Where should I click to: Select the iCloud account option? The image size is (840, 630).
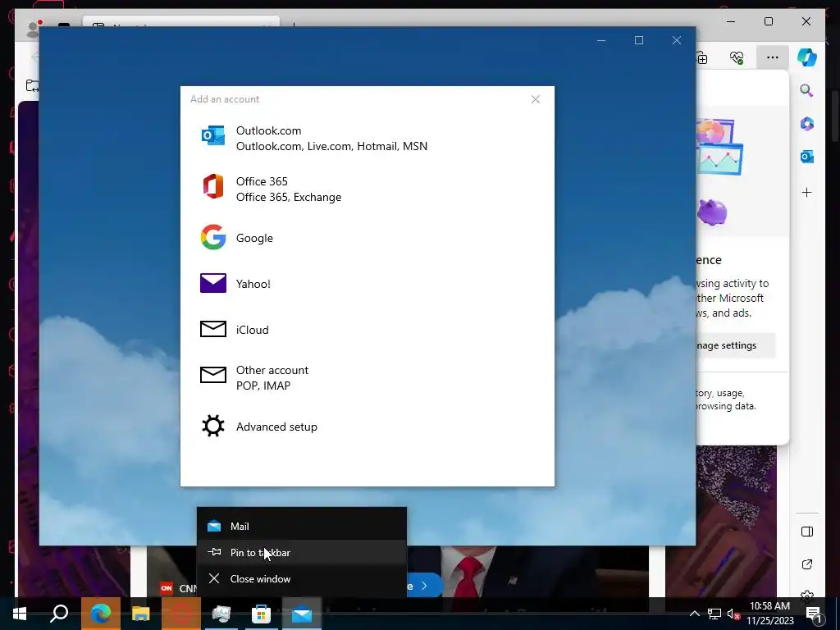[367, 330]
